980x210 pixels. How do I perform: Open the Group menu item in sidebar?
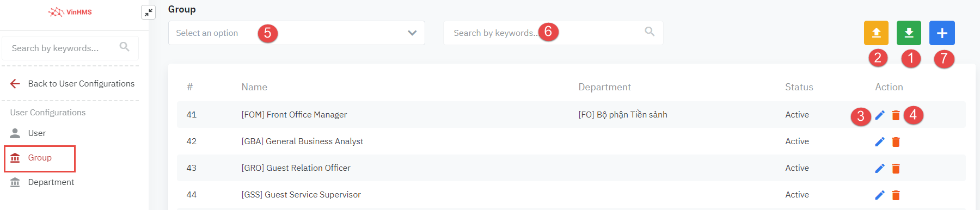coord(40,158)
